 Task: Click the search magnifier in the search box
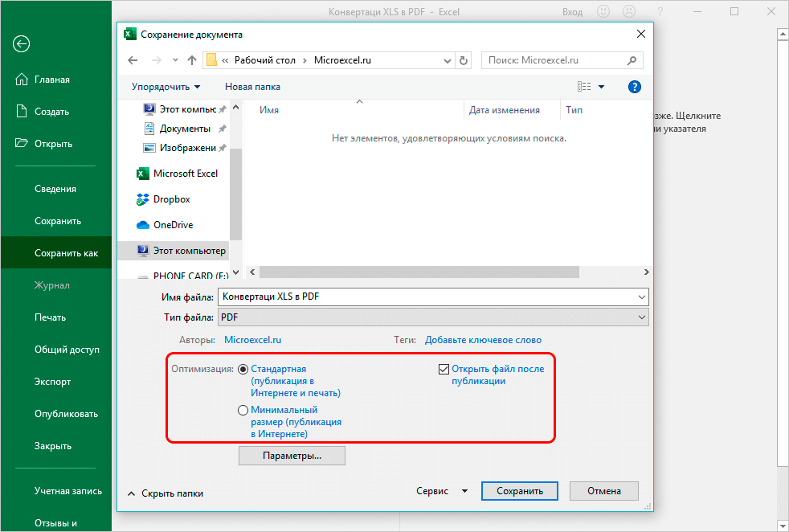point(633,60)
